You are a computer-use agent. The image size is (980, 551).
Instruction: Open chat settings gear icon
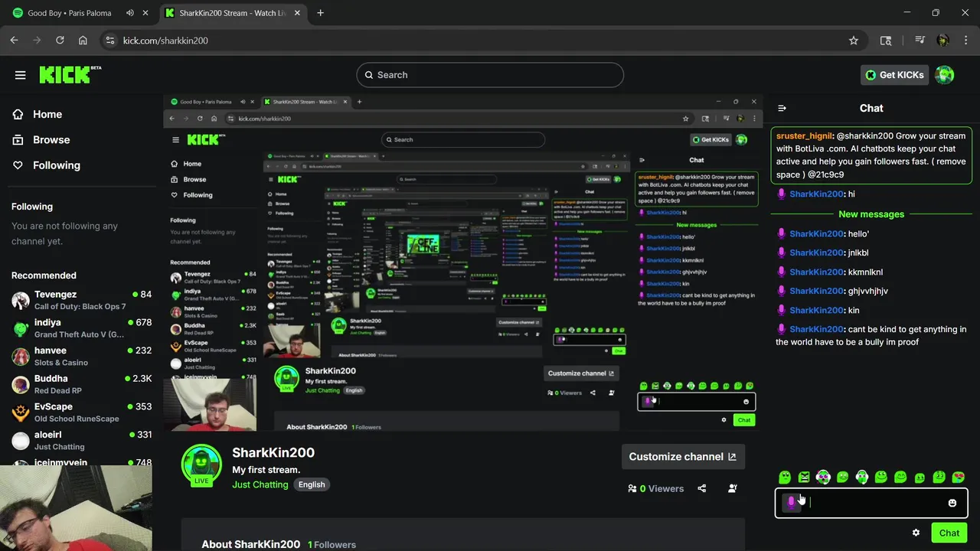[x=916, y=533]
